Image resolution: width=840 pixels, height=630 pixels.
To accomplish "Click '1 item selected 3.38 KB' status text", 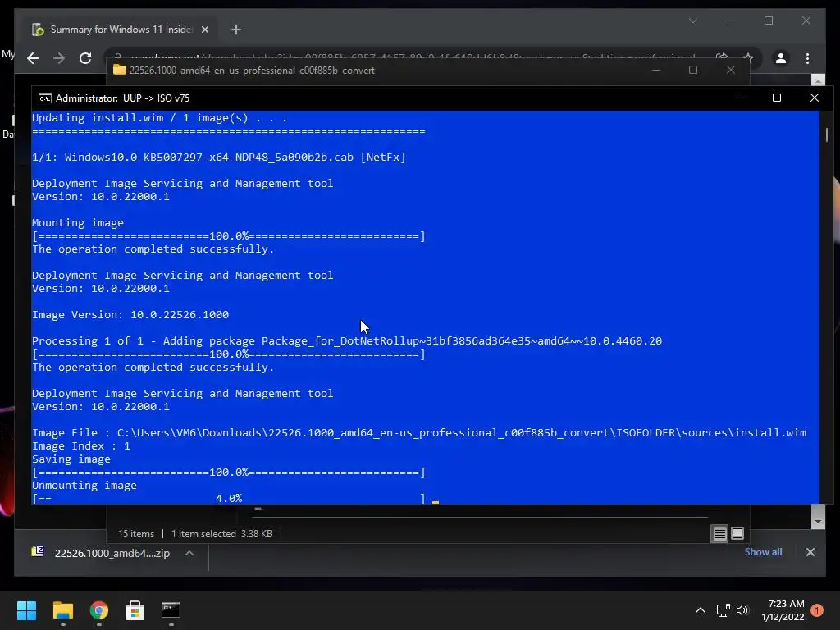I will pyautogui.click(x=221, y=534).
